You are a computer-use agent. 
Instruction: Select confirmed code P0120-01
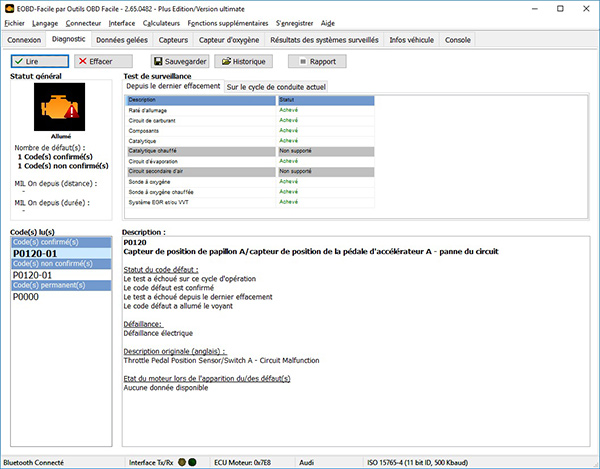pyautogui.click(x=61, y=253)
